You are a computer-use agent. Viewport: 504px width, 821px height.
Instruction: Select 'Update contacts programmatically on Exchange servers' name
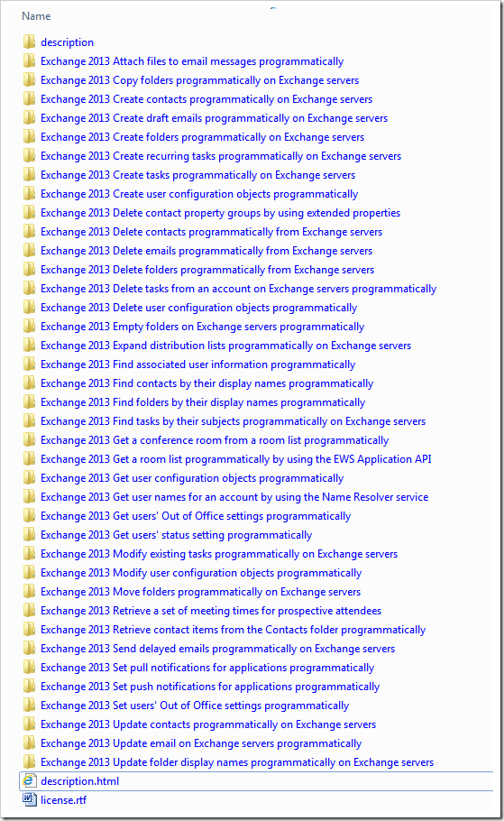pyautogui.click(x=208, y=724)
